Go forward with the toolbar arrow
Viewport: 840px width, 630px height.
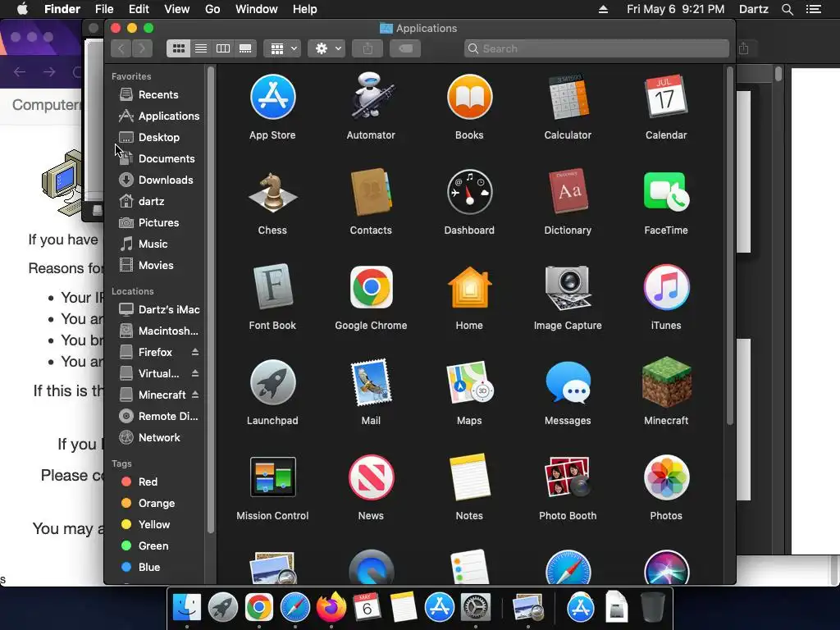(143, 48)
